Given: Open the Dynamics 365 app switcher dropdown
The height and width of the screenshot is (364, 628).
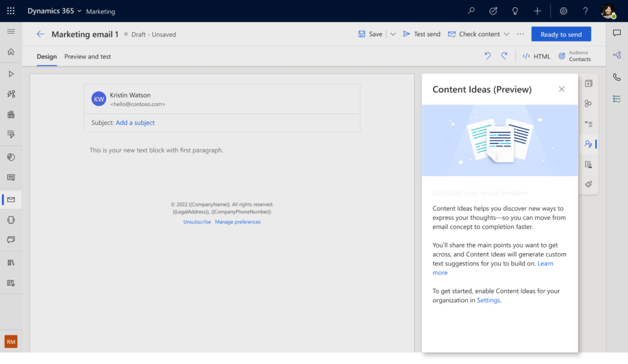Looking at the screenshot, I should pos(79,11).
